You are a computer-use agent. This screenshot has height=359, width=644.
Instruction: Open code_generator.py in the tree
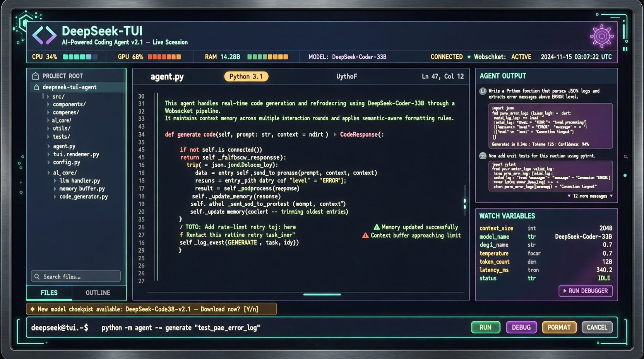(x=84, y=197)
